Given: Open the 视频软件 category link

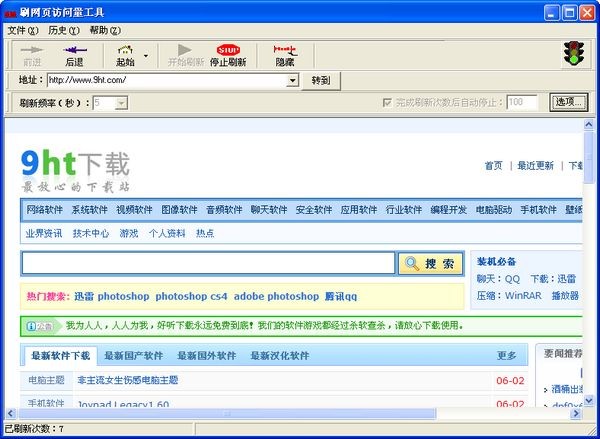Looking at the screenshot, I should [134, 210].
